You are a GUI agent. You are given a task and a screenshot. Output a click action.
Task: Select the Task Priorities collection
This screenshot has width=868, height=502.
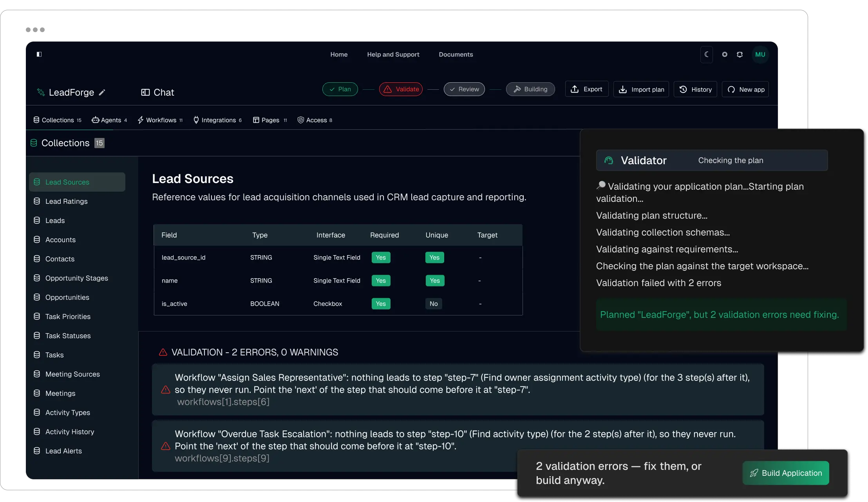(77, 317)
